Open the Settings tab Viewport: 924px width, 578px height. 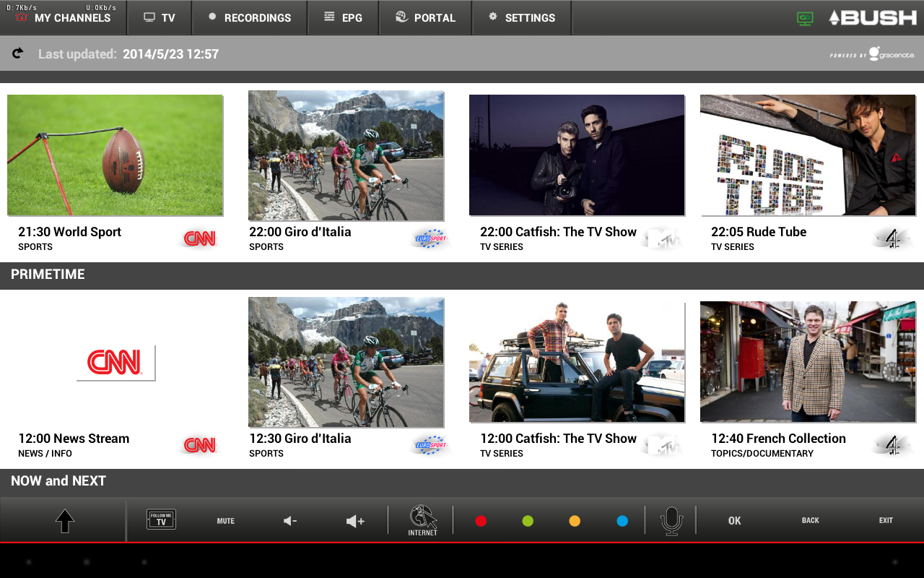pyautogui.click(x=522, y=17)
